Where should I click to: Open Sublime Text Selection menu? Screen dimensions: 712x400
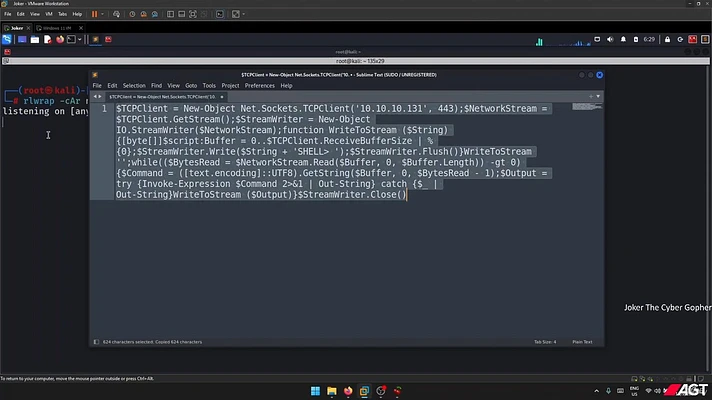[134, 85]
